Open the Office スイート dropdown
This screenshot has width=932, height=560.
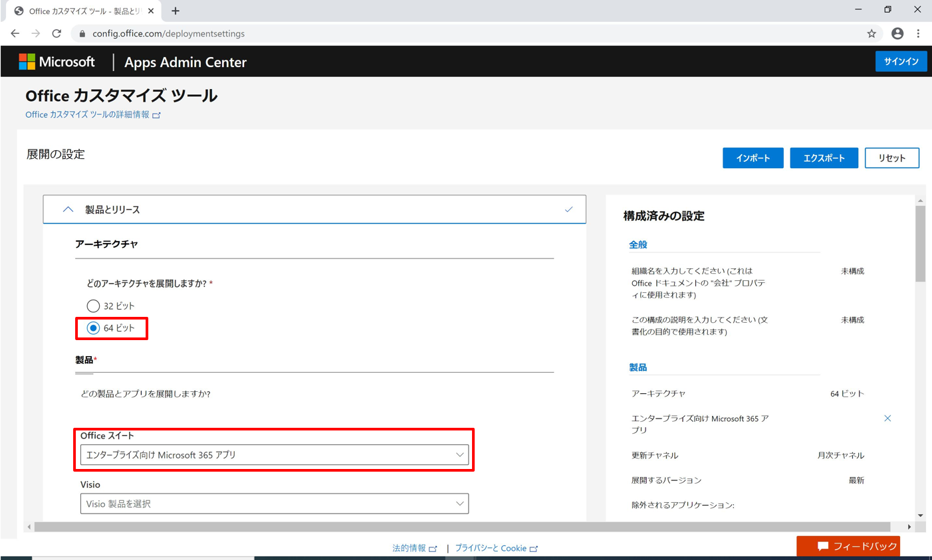tap(275, 455)
